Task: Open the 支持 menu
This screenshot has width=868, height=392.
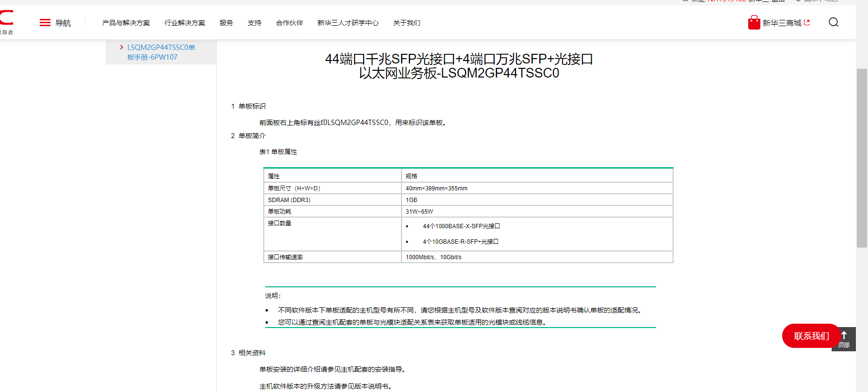Action: coord(255,23)
